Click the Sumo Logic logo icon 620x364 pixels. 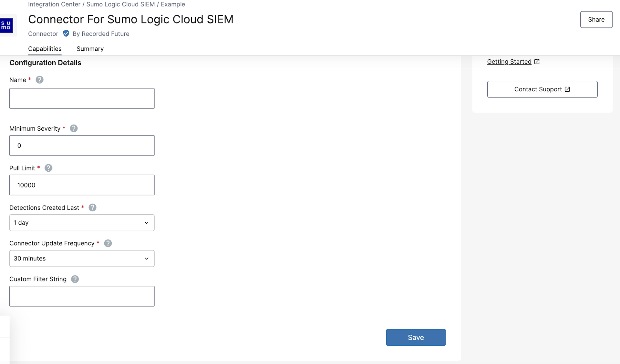pos(6,25)
